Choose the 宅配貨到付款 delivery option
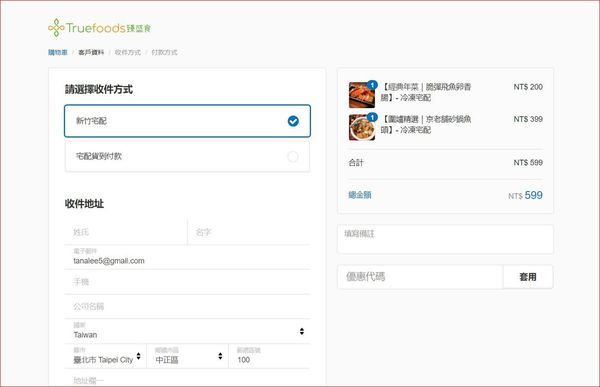The height and width of the screenshot is (387, 600). pos(188,156)
